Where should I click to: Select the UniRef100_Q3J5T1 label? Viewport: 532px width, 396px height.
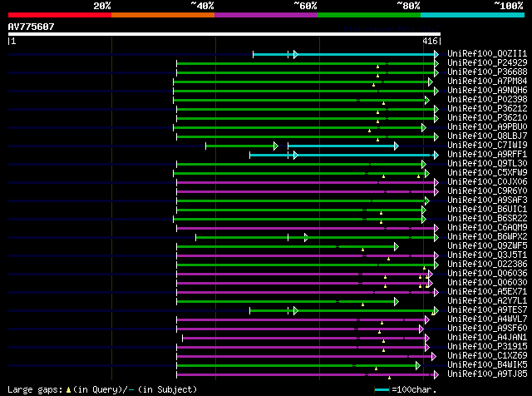tap(487, 255)
